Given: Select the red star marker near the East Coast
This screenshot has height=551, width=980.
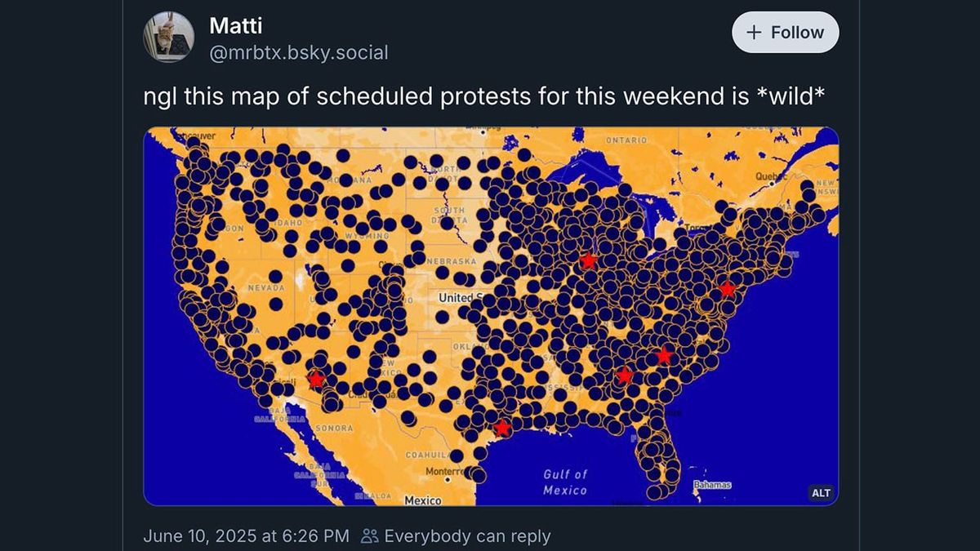Looking at the screenshot, I should (x=727, y=287).
